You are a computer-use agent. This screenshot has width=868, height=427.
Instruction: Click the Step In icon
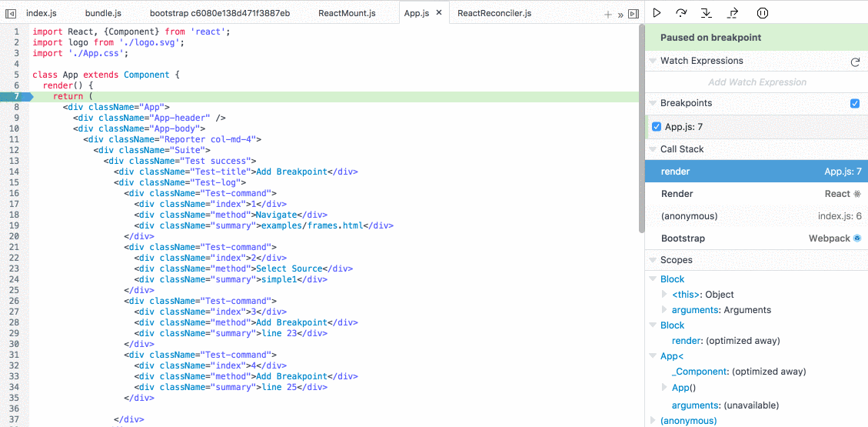coord(706,12)
